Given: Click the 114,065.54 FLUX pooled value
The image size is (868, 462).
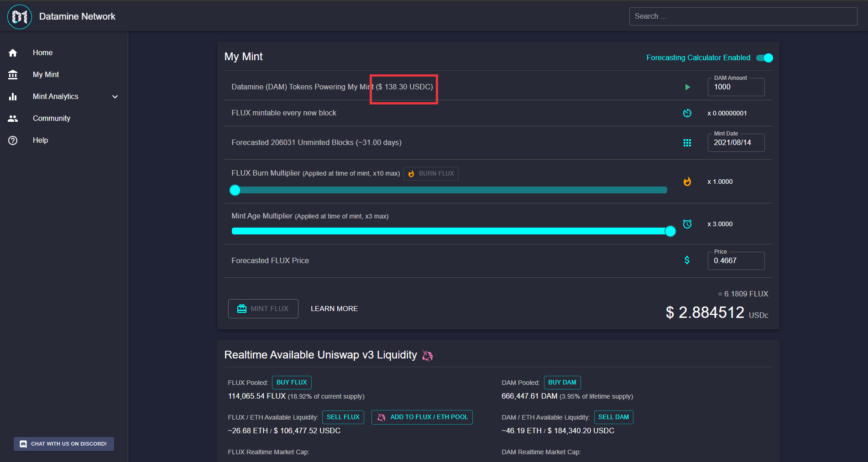Looking at the screenshot, I should click(x=257, y=396).
